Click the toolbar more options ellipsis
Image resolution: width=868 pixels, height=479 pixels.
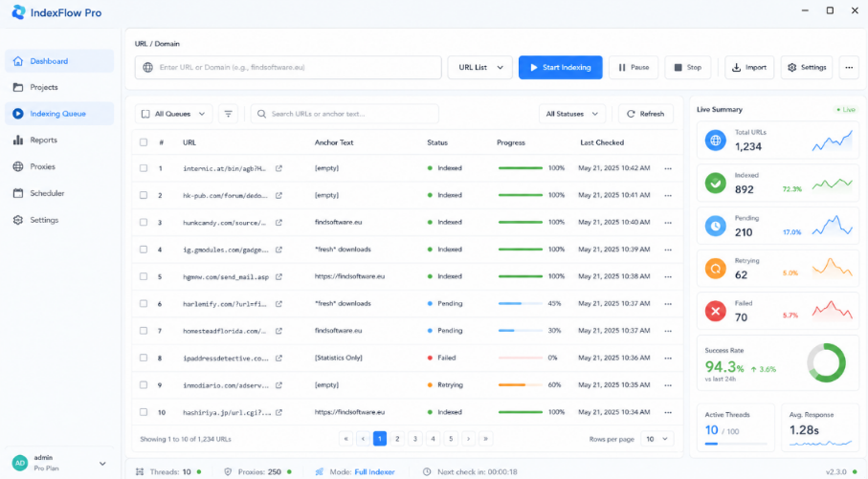[849, 68]
